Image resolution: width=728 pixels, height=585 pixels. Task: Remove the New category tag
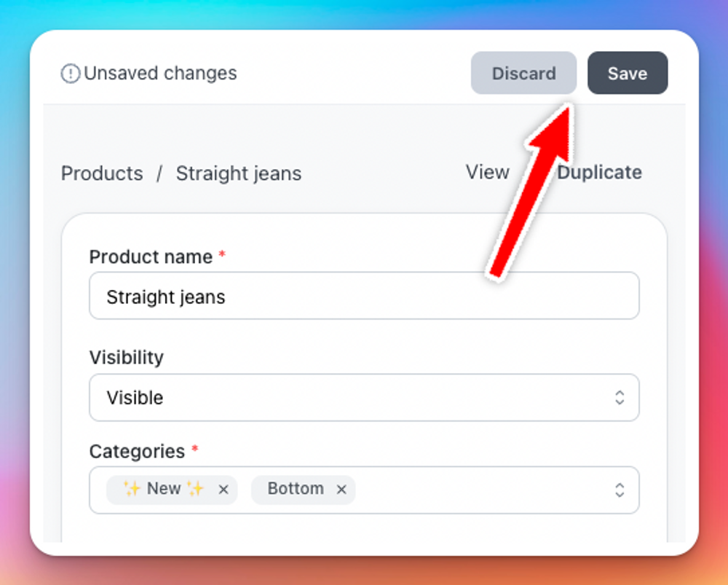point(223,490)
